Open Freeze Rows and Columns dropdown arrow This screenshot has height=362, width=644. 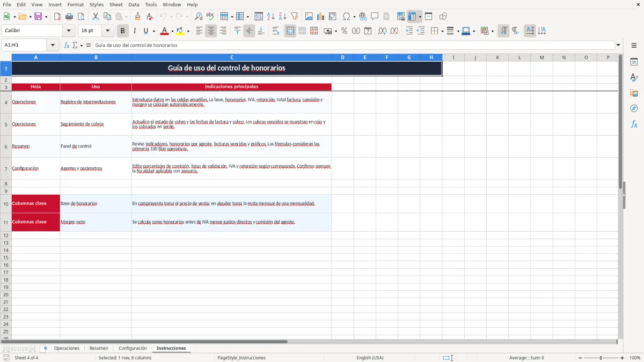click(420, 17)
